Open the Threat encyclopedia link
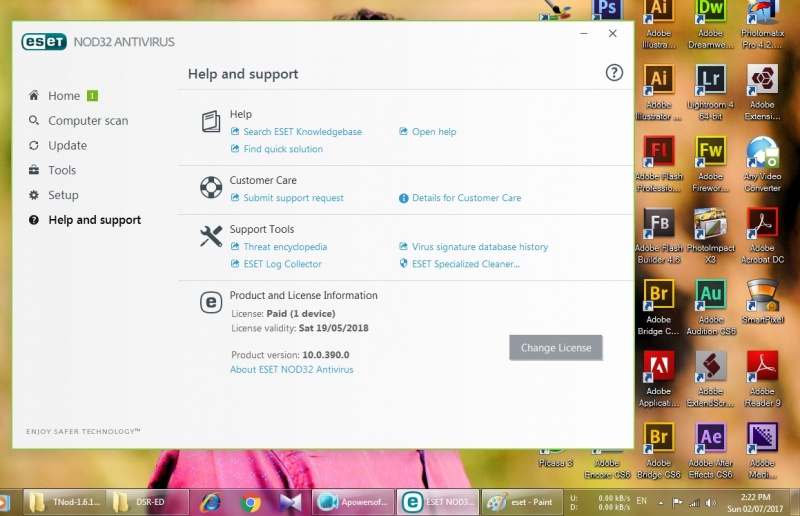 pos(285,247)
